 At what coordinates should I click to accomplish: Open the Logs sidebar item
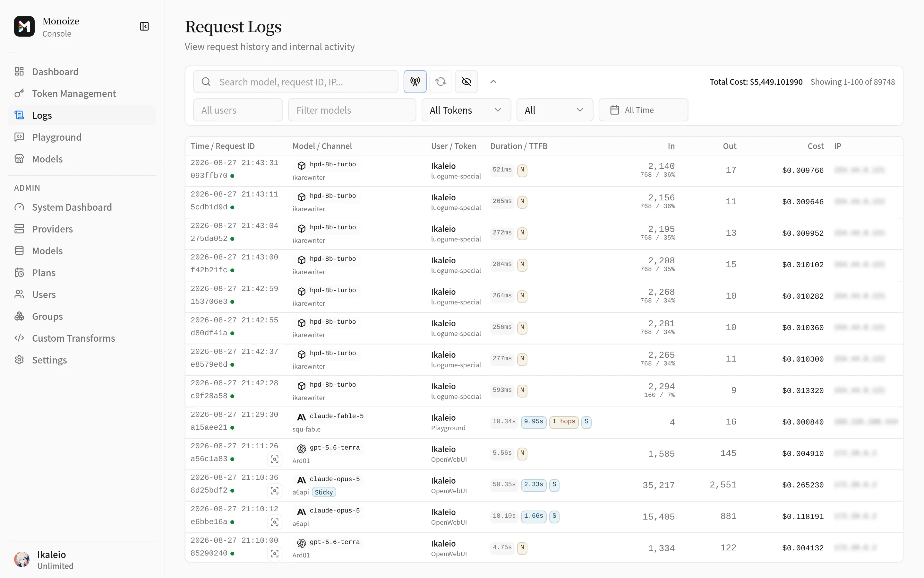point(82,115)
